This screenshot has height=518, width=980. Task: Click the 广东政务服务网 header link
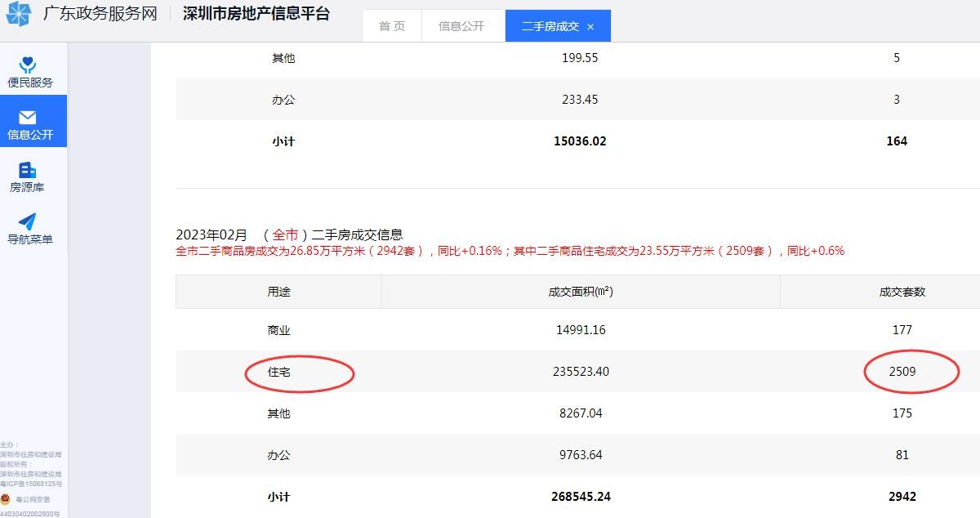click(100, 15)
